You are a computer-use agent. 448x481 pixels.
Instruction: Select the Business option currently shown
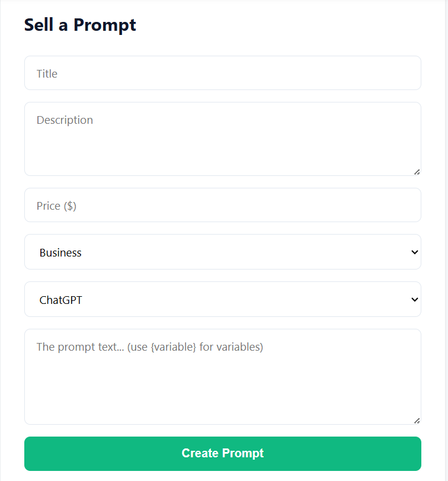pyautogui.click(x=60, y=252)
